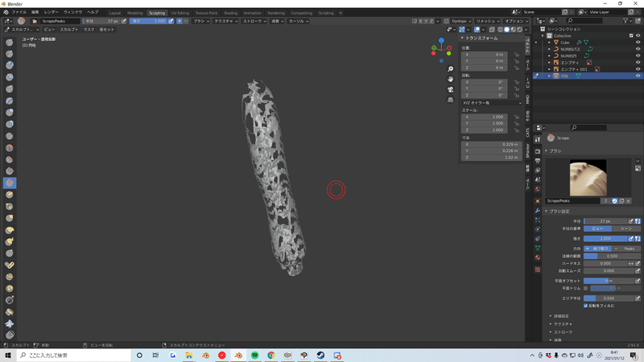Toggle the 反転をフィルに checkbox

pyautogui.click(x=586, y=306)
